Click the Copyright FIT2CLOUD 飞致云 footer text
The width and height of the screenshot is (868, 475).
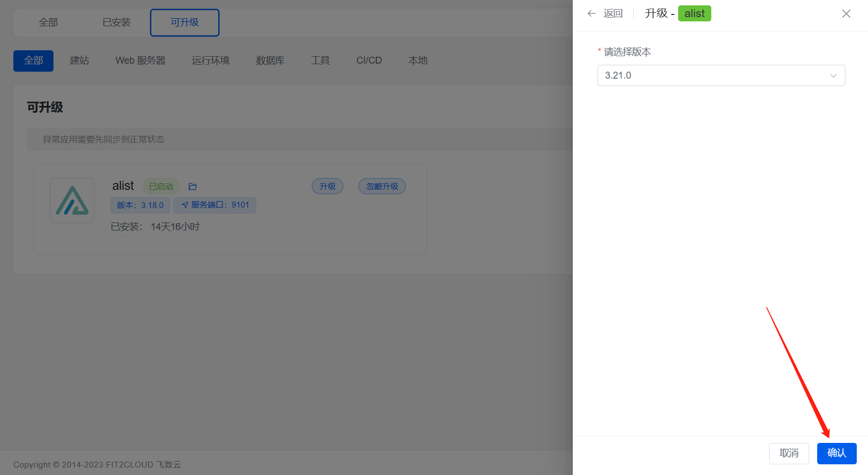point(97,464)
